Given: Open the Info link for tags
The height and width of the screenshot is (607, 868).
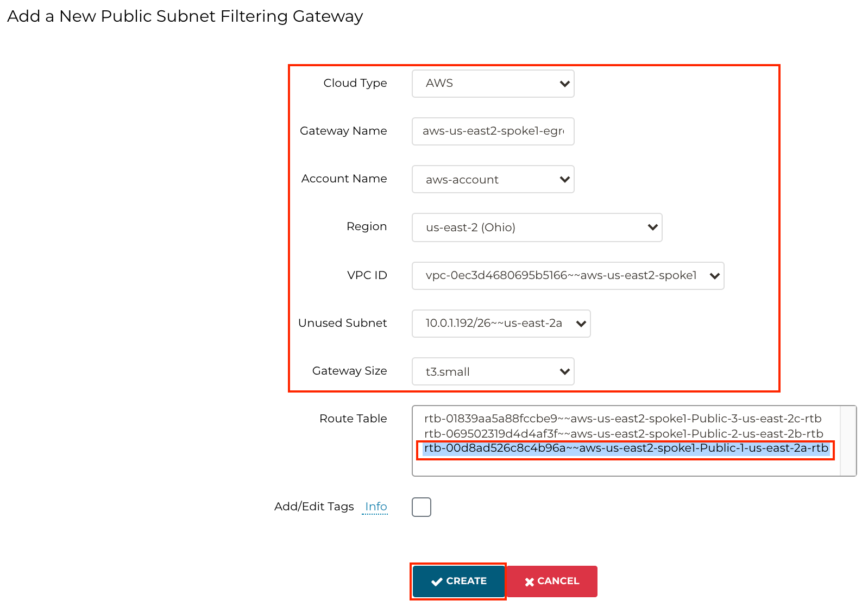Looking at the screenshot, I should click(376, 507).
